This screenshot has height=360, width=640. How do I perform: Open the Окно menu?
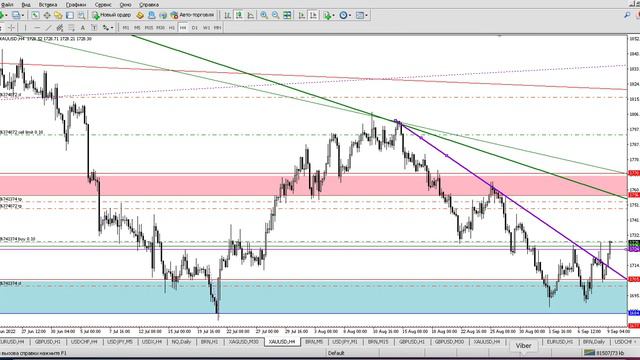click(x=125, y=4)
